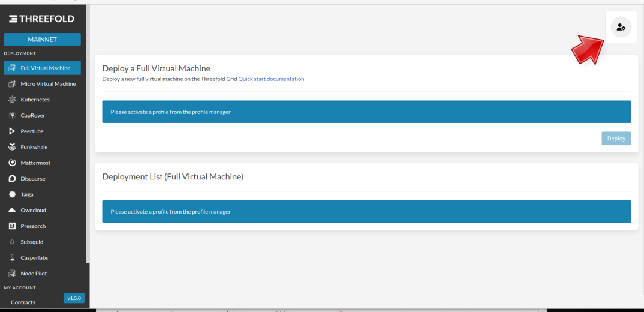Select the Presearch icon

pos(13,226)
